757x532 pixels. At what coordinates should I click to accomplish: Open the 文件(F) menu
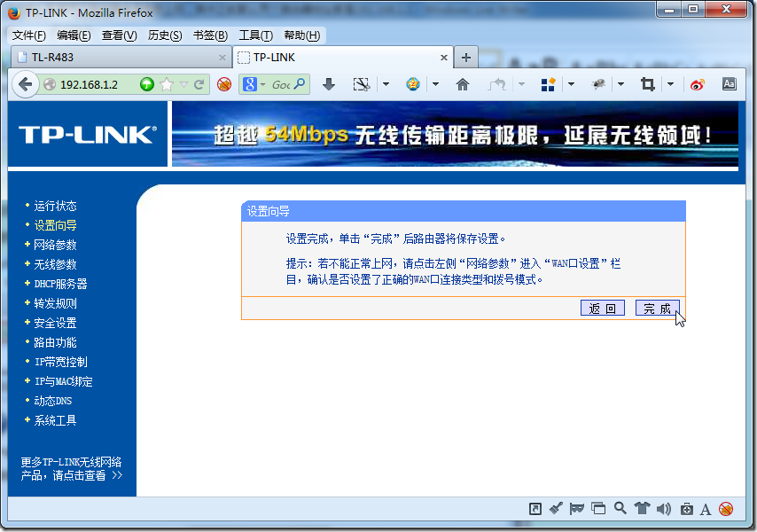[29, 35]
